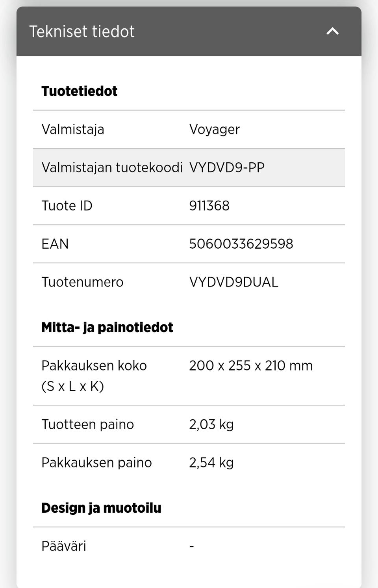Click the VYDVD9DUAL product number value
378x588 pixels.
click(x=233, y=282)
